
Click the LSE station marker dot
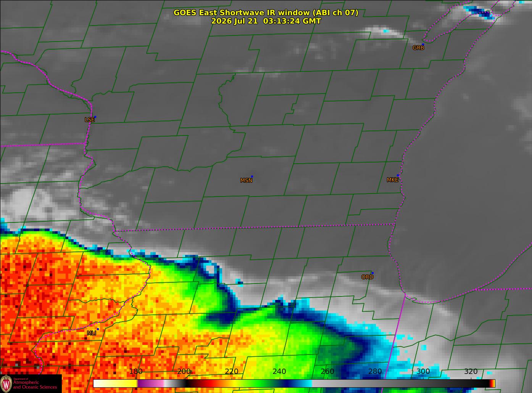[x=95, y=117]
